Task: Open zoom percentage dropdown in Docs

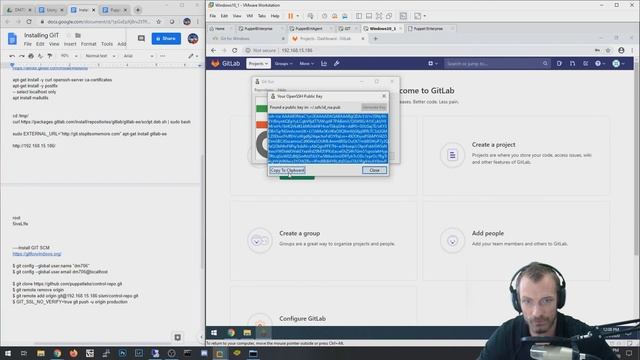Action: (68, 56)
